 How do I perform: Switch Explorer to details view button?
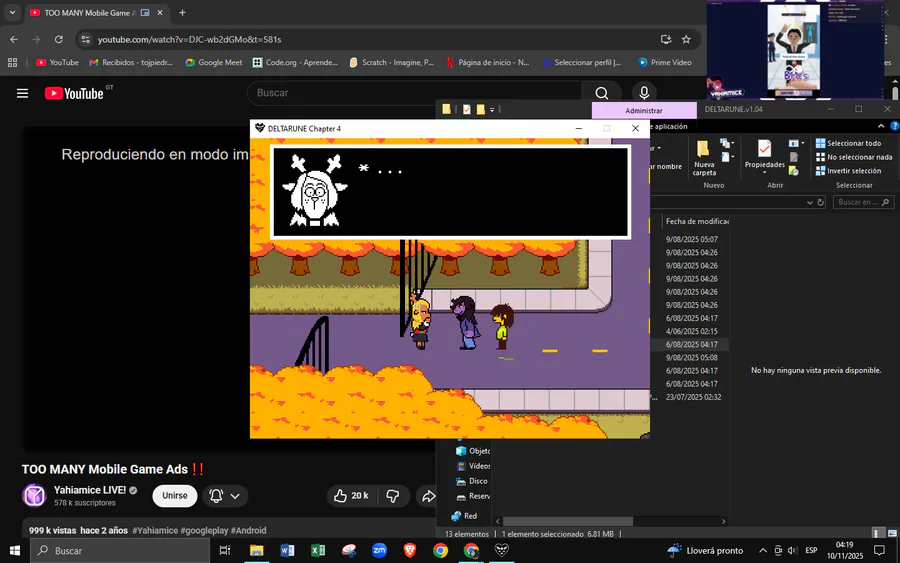point(878,534)
